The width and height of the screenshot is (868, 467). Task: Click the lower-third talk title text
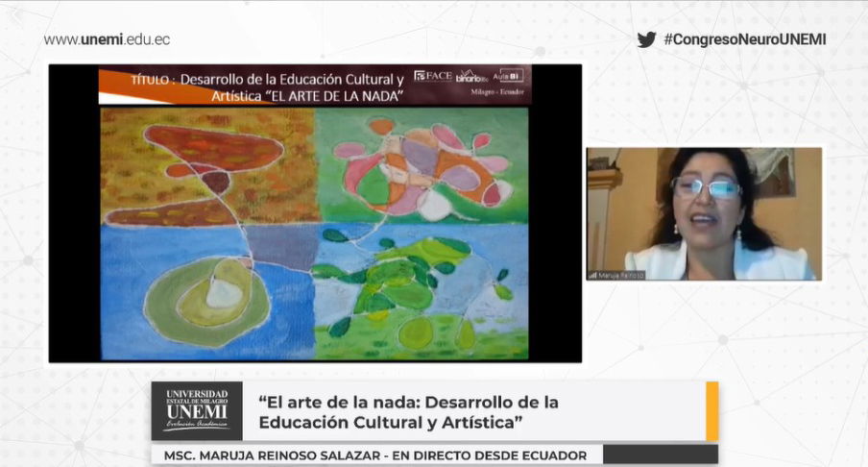(x=408, y=411)
